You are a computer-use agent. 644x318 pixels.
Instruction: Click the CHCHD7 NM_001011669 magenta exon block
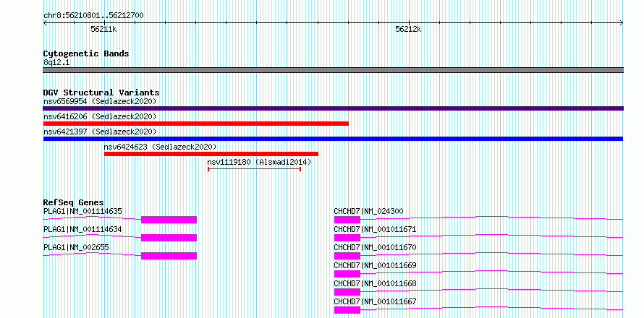click(x=347, y=274)
